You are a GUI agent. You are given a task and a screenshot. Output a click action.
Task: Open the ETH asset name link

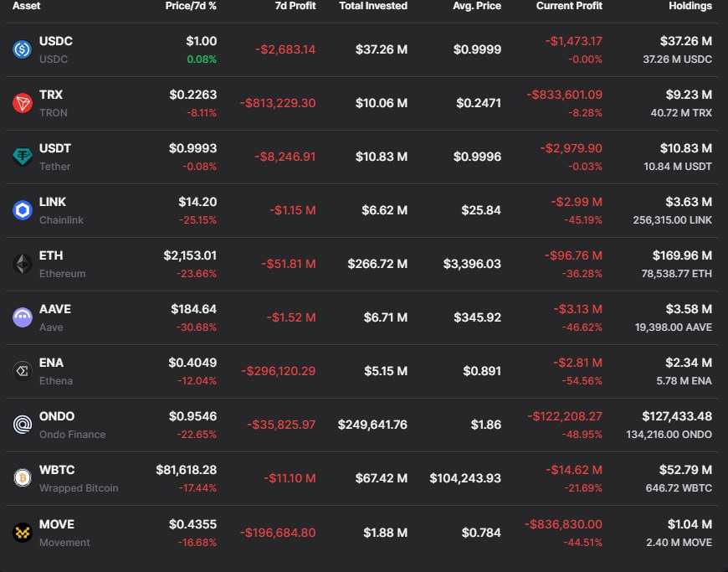[x=51, y=255]
